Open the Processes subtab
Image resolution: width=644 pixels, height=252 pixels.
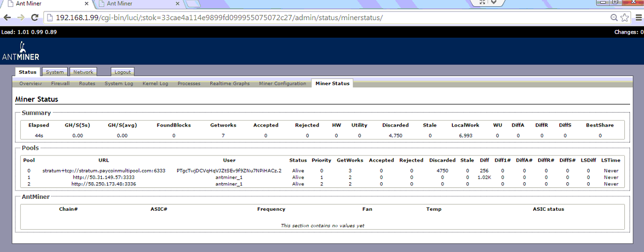tap(189, 83)
